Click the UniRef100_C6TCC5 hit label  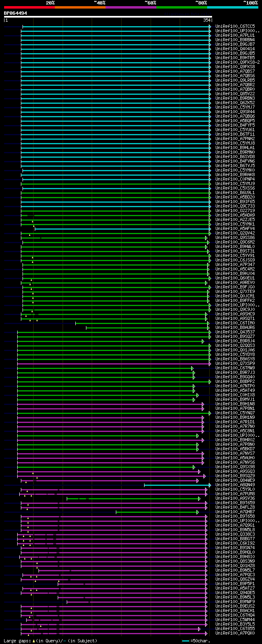235,26
